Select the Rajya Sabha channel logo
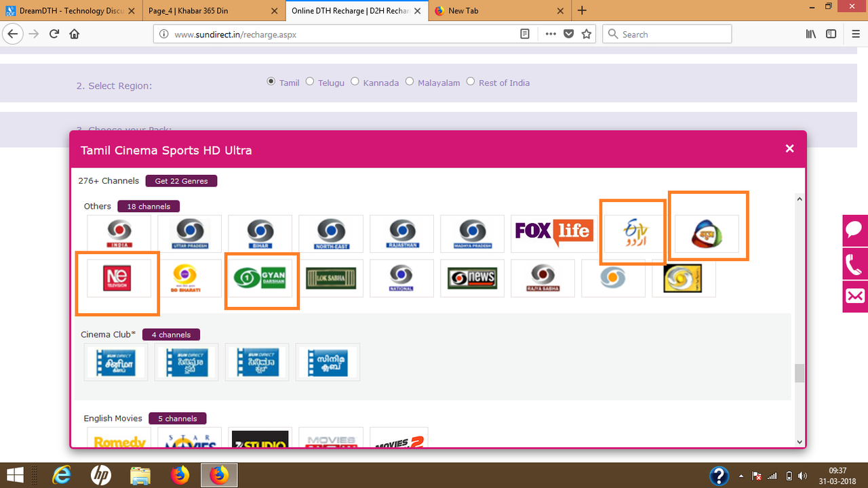Viewport: 868px width, 488px height. (x=542, y=278)
